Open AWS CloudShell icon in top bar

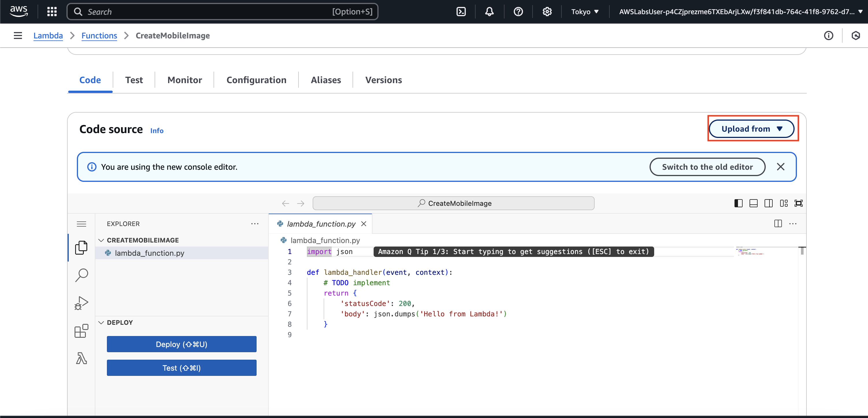pos(461,12)
